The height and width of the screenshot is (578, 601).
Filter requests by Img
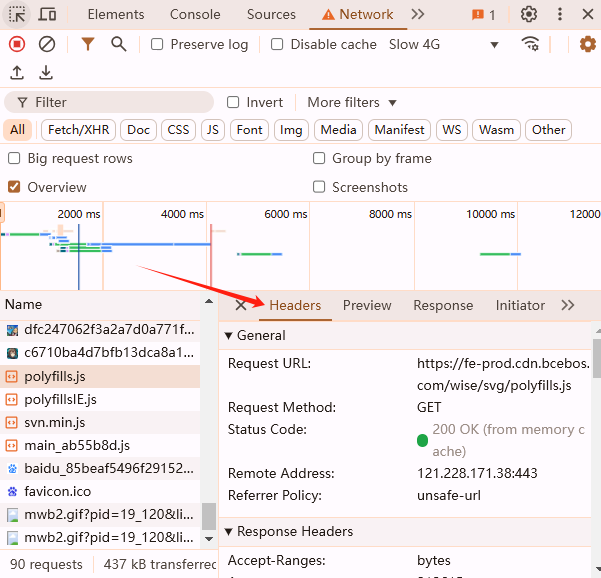click(291, 130)
